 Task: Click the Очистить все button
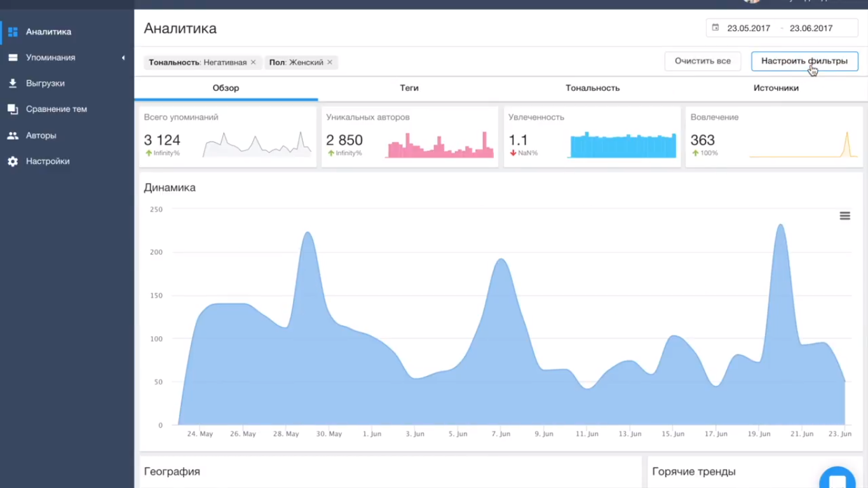tap(702, 61)
